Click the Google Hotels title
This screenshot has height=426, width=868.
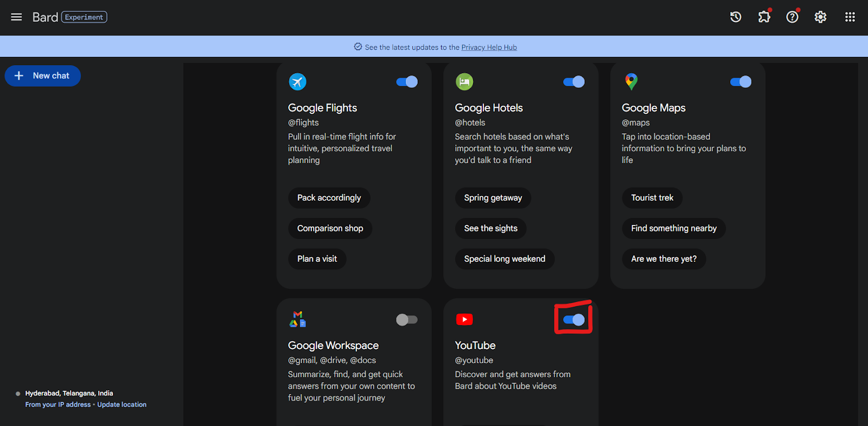(x=489, y=108)
